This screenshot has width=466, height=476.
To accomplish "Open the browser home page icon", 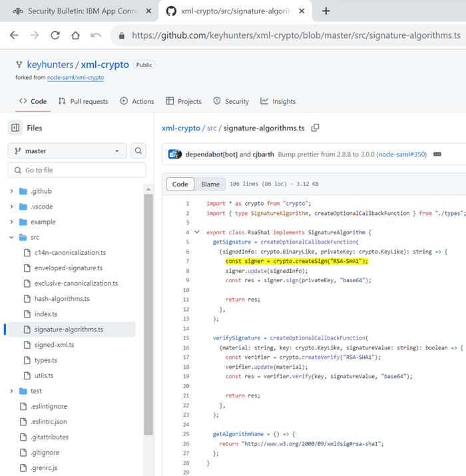I will click(75, 35).
